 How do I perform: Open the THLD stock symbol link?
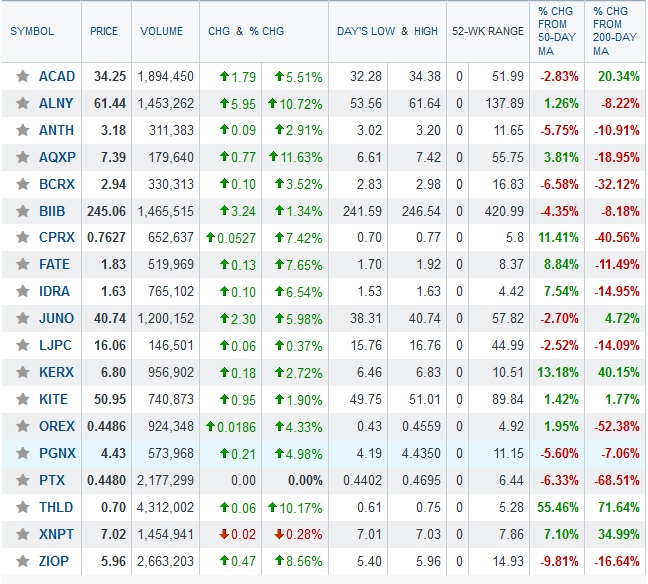pos(56,508)
